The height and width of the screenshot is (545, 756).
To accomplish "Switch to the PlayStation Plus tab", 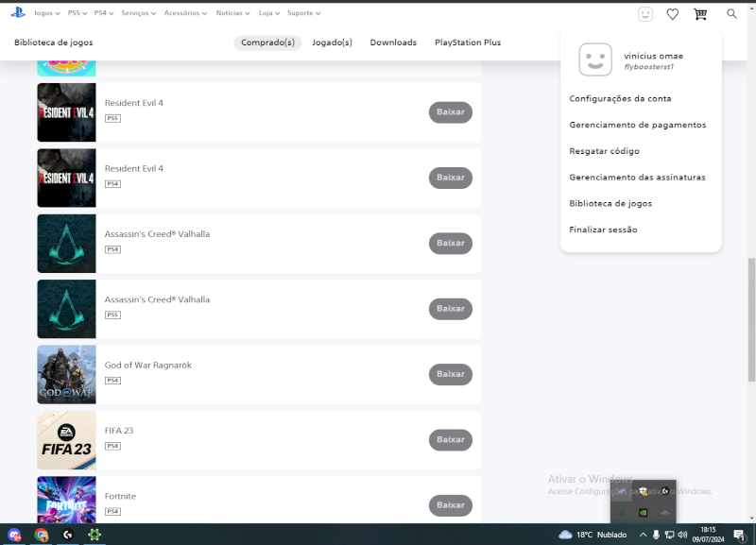I will click(x=468, y=43).
